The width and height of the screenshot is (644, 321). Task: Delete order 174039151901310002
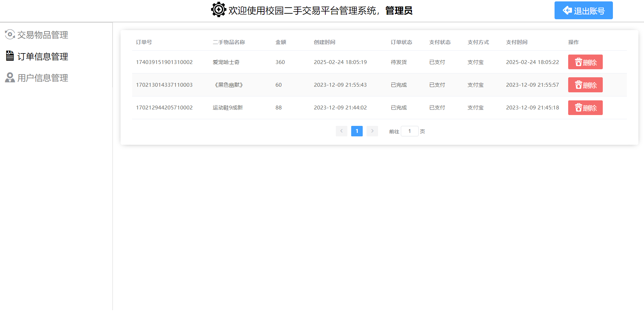tap(585, 62)
